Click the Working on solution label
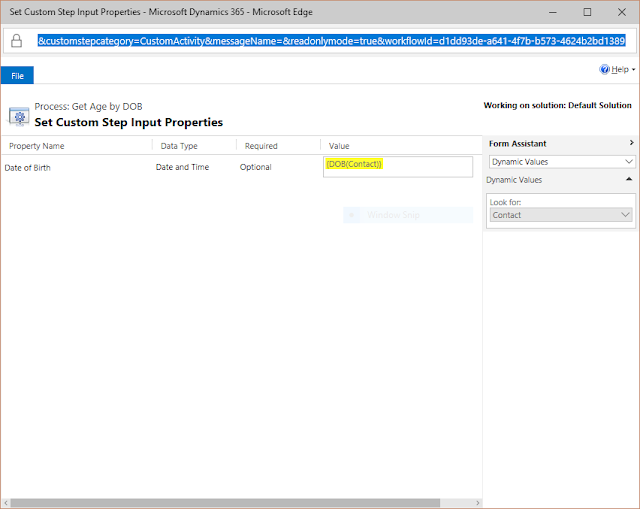This screenshot has width=640, height=509. tap(557, 105)
